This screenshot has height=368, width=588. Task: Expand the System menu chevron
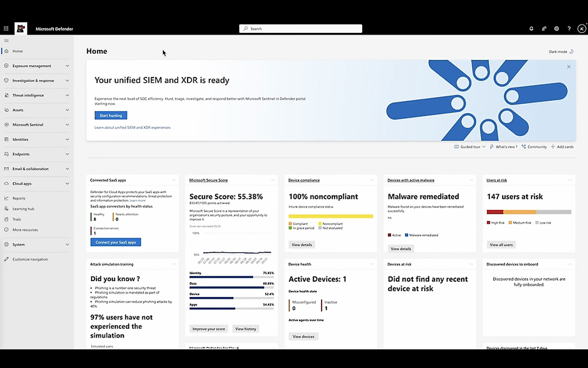click(67, 244)
